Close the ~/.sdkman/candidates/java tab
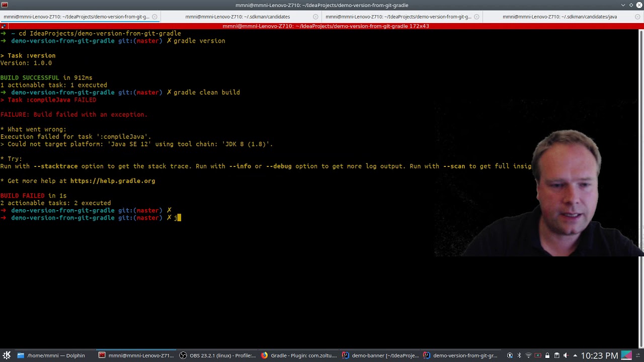The height and width of the screenshot is (362, 644). (x=637, y=17)
